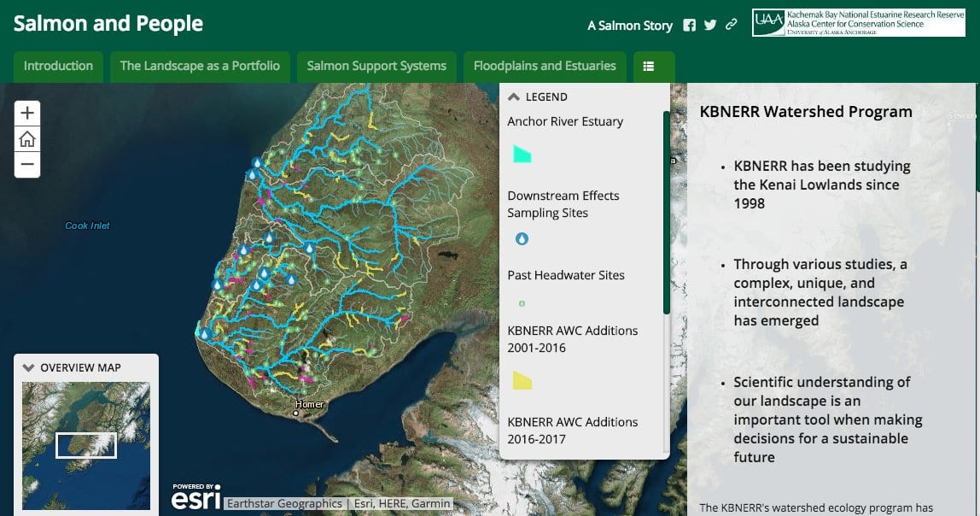This screenshot has height=516, width=980.
Task: Open the tab list menu icon
Action: 649,67
